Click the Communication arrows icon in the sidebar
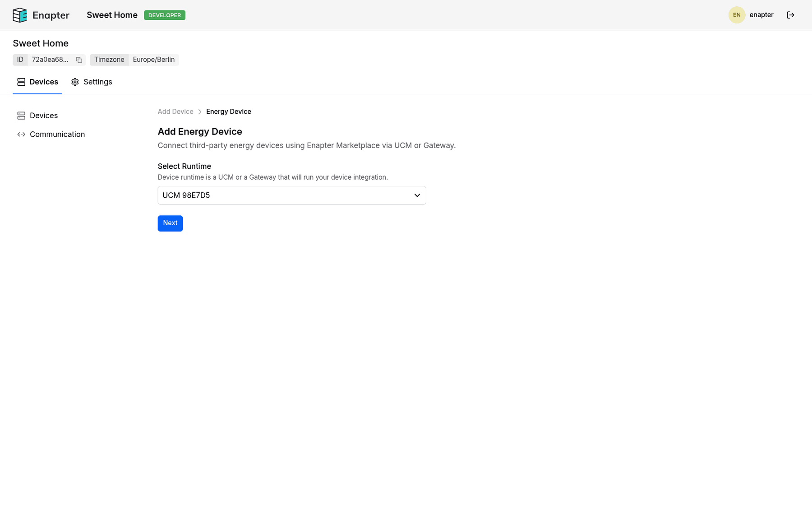This screenshot has height=528, width=812. [x=21, y=134]
